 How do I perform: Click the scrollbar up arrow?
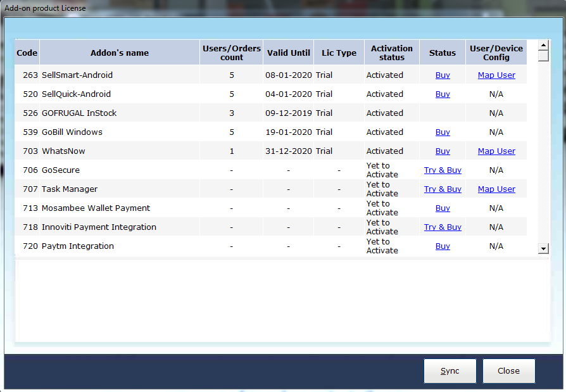pos(543,45)
